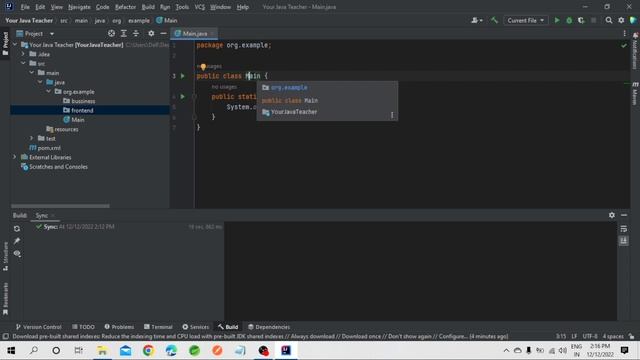Open the VCS menu
Screen dimensions: 640x360
click(200, 7)
